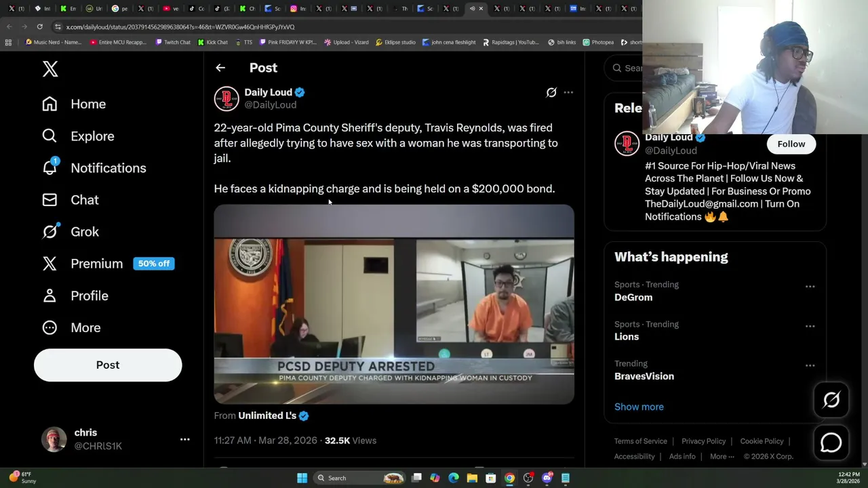Open account menu dots beside chris
The width and height of the screenshot is (868, 488).
184,440
